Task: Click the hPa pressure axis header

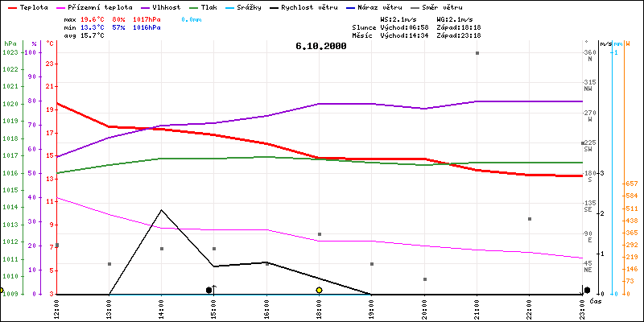Action: click(10, 43)
